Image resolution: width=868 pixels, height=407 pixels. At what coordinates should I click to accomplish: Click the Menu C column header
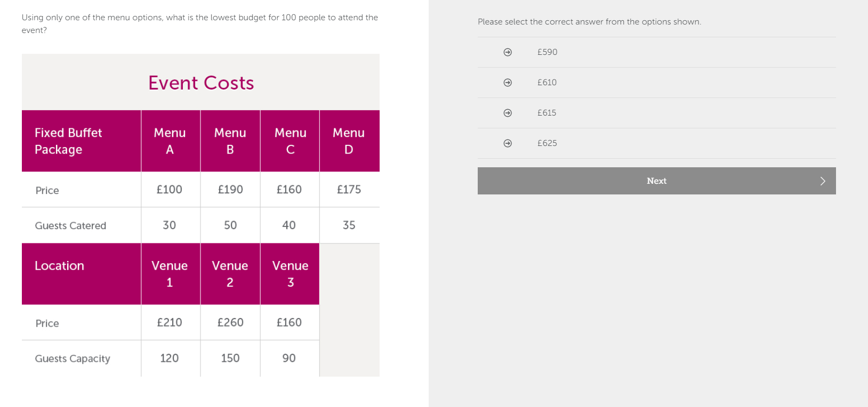click(290, 141)
